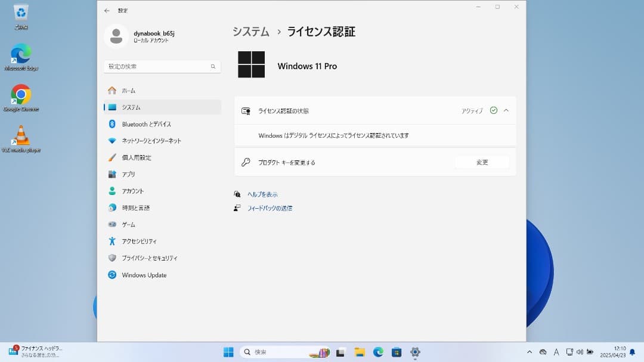Open the ヘルプを表示 help link
The height and width of the screenshot is (362, 644).
click(261, 194)
